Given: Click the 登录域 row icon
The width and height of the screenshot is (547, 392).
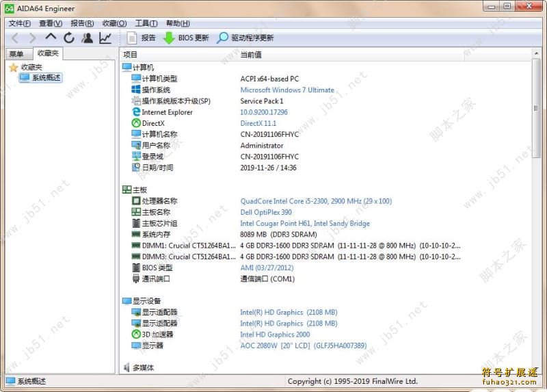Looking at the screenshot, I should pos(136,157).
